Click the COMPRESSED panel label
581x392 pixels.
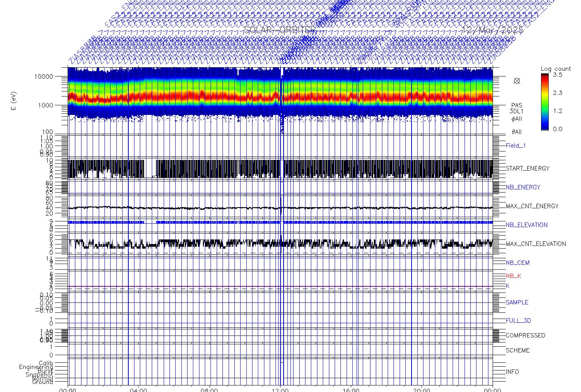pos(525,336)
